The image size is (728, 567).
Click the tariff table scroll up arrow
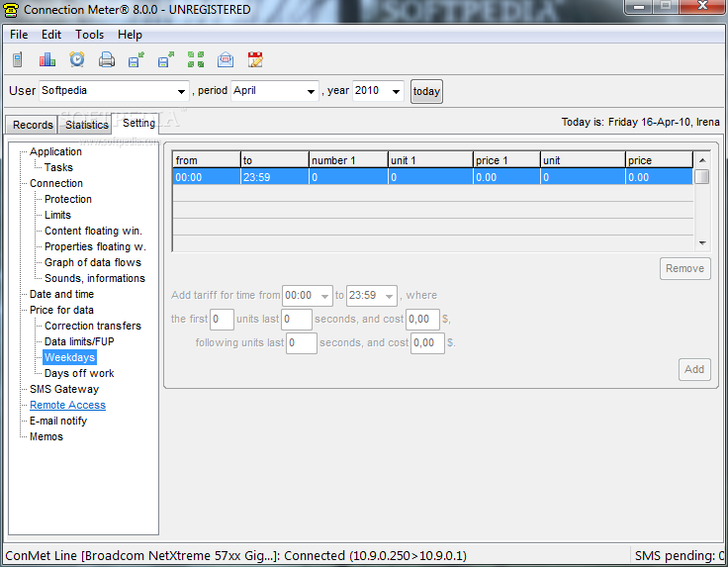702,160
